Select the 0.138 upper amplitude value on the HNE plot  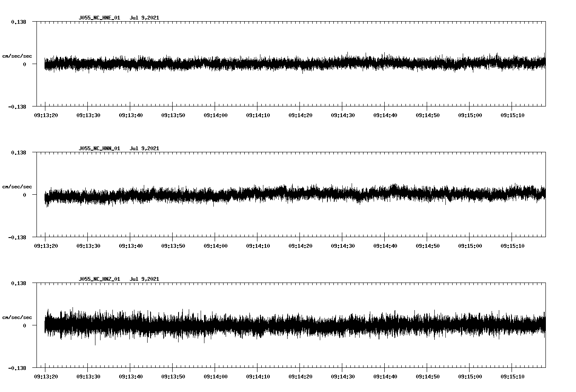click(x=19, y=21)
